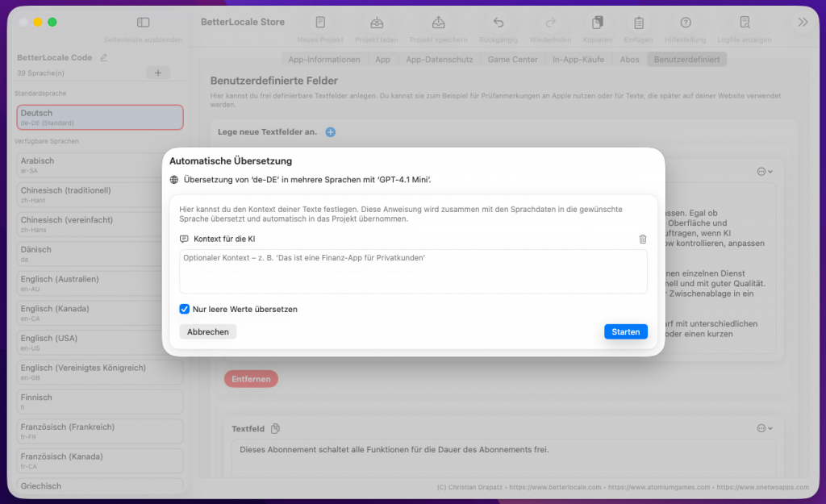Click the Rückgängig undo arrow icon
This screenshot has width=826, height=504.
tap(499, 23)
